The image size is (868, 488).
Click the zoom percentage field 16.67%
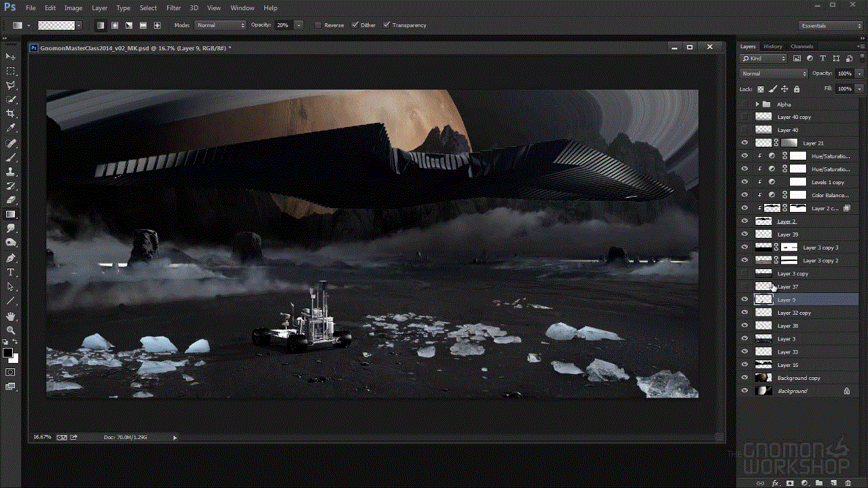click(x=41, y=437)
